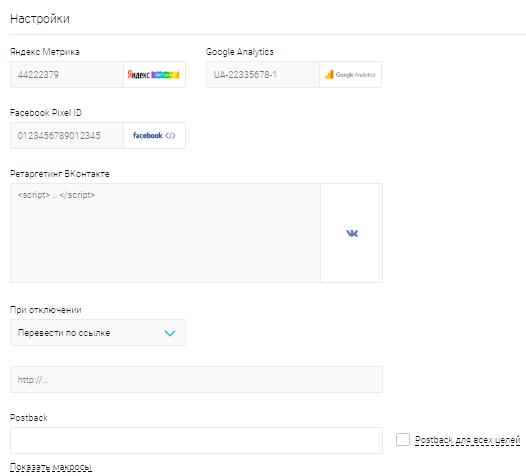Click the Facebook Pixel ID label
The height and width of the screenshot is (476, 526).
pos(46,113)
